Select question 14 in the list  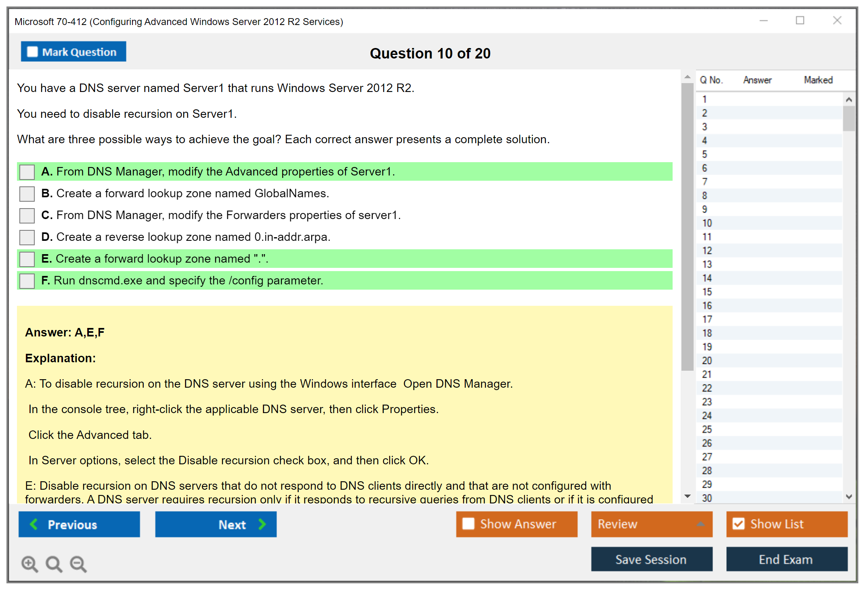707,278
